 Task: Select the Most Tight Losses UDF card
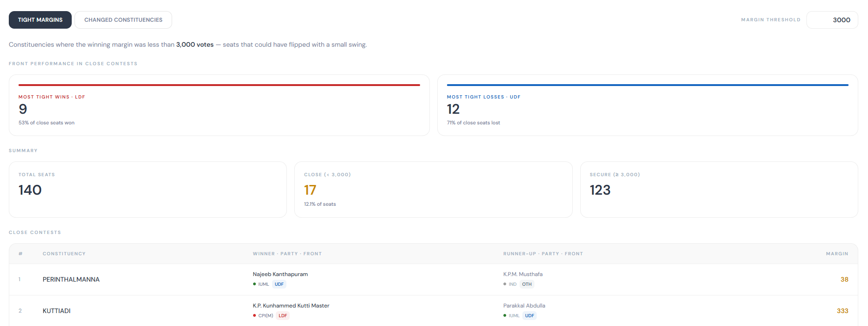[647, 105]
